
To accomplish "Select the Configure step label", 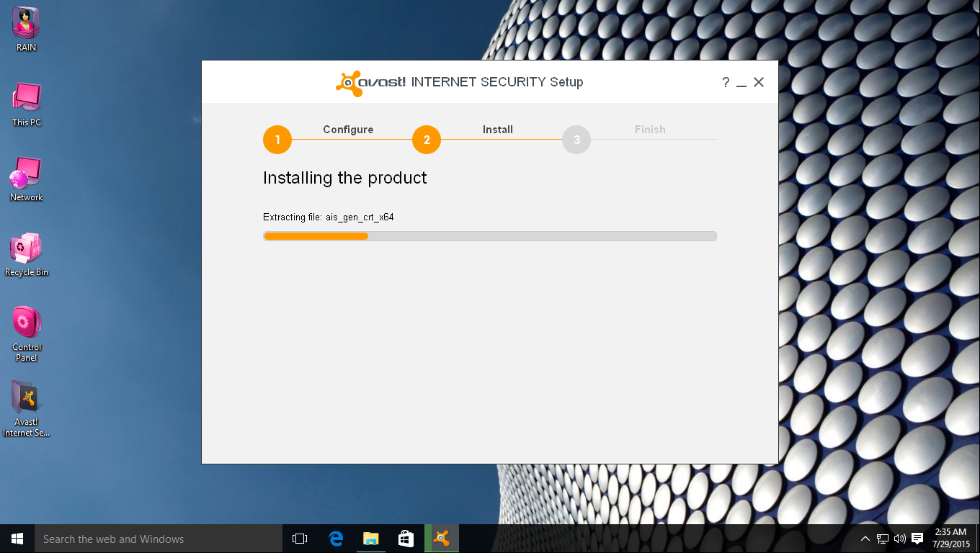I will point(348,130).
